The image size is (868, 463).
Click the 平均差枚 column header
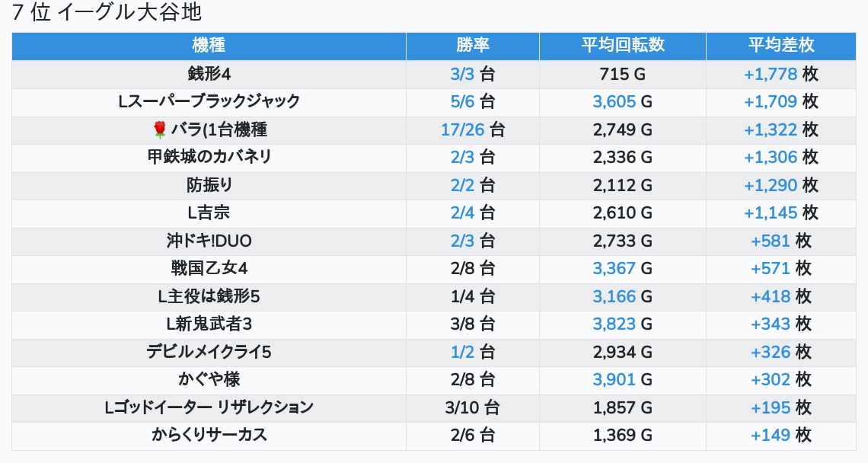pyautogui.click(x=781, y=46)
